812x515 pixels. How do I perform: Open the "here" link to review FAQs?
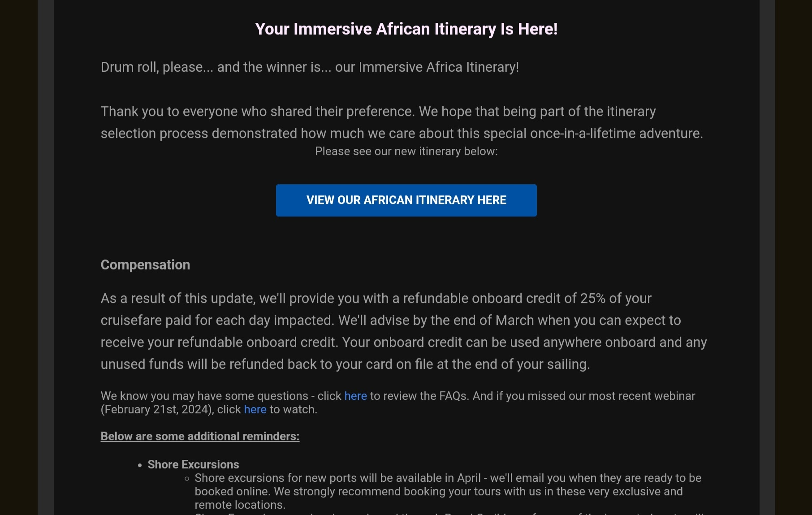355,396
